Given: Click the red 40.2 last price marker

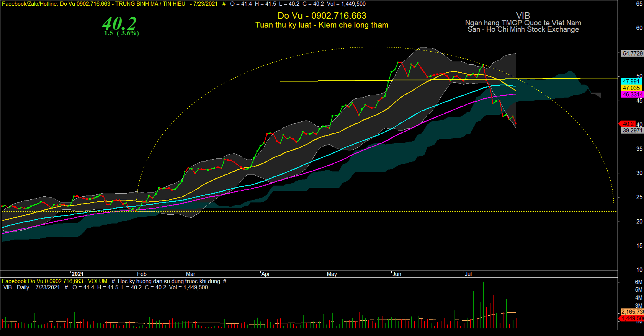Looking at the screenshot, I should click(628, 124).
